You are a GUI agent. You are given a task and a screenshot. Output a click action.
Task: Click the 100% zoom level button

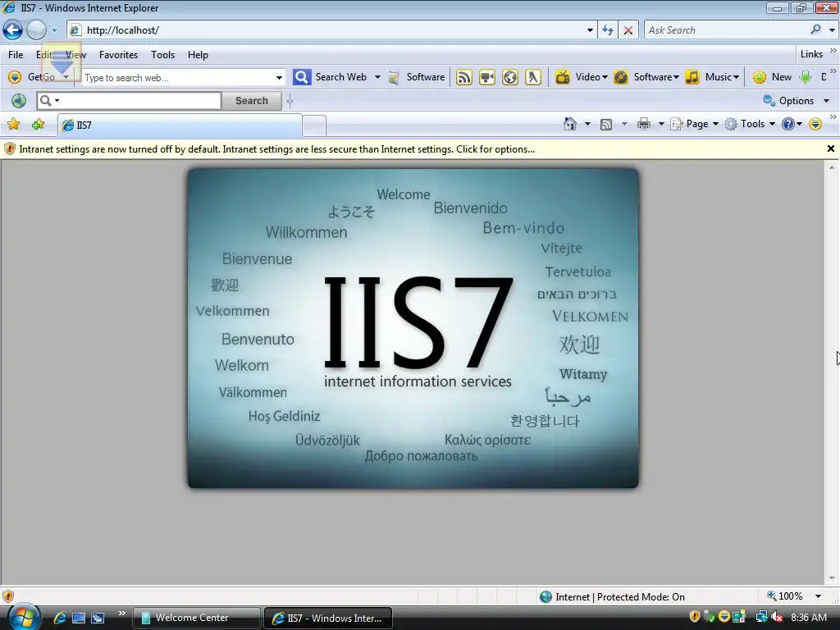[785, 596]
